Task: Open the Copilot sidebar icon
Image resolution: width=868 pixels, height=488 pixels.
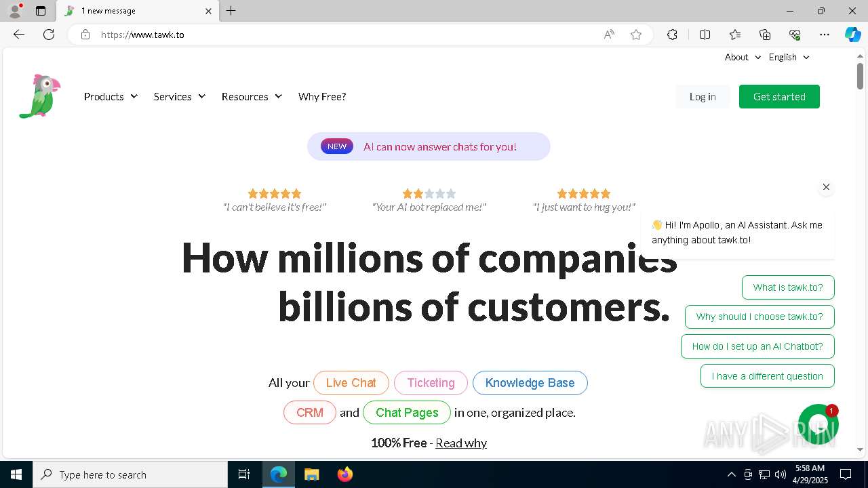Action: (x=853, y=35)
